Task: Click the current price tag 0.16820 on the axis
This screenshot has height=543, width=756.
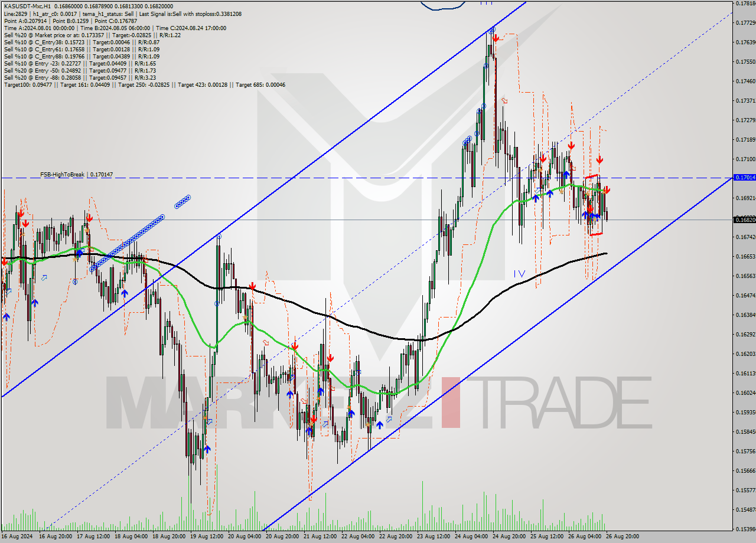Action: click(744, 220)
